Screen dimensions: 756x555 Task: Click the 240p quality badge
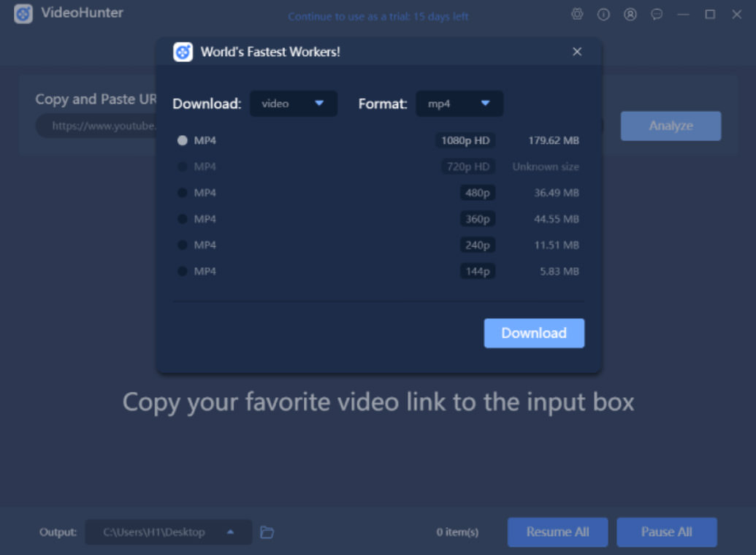coord(477,245)
